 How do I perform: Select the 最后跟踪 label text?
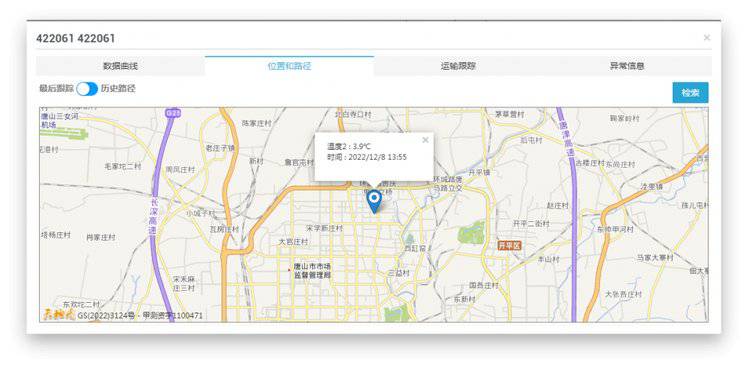pyautogui.click(x=56, y=89)
